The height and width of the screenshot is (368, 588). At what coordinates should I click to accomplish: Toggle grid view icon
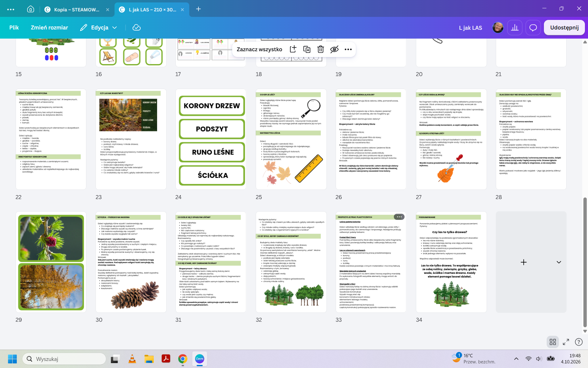[x=552, y=342]
